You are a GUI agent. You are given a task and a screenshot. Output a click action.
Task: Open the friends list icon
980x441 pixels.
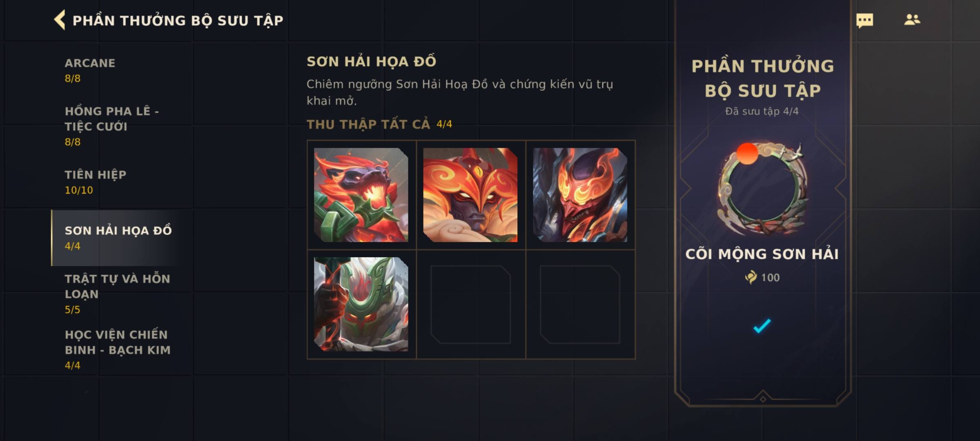(x=912, y=20)
